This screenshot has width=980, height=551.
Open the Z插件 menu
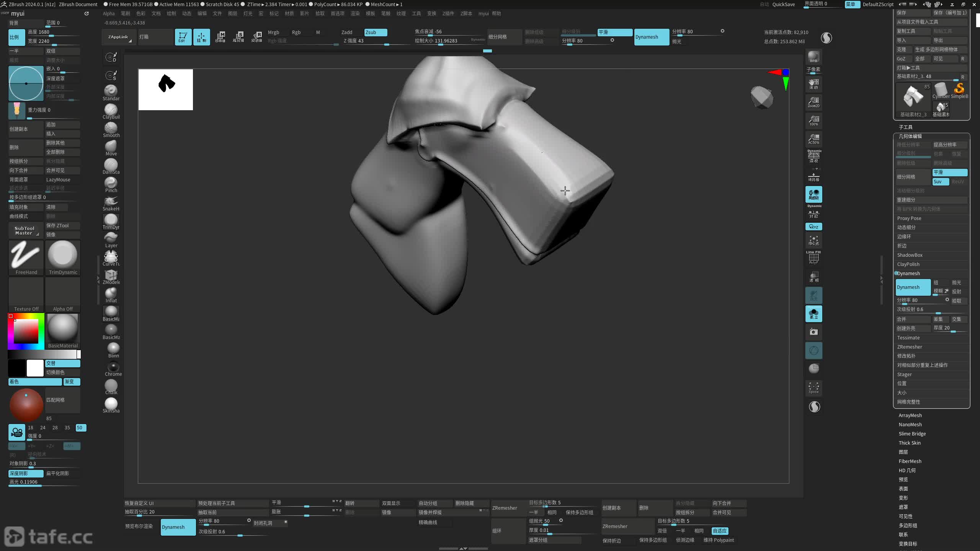pyautogui.click(x=448, y=13)
